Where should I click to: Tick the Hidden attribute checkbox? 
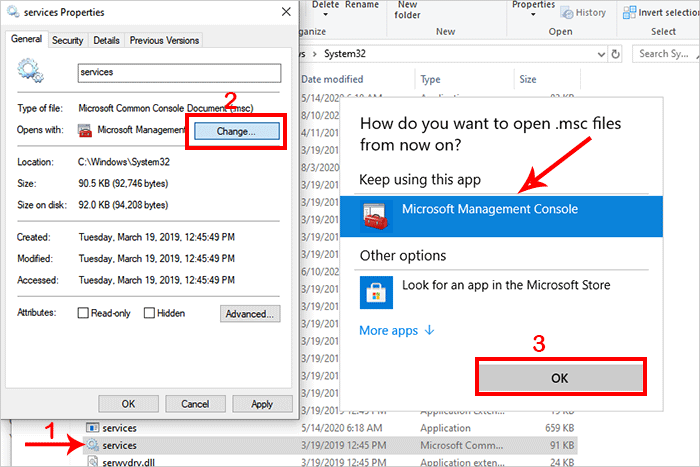coord(149,313)
